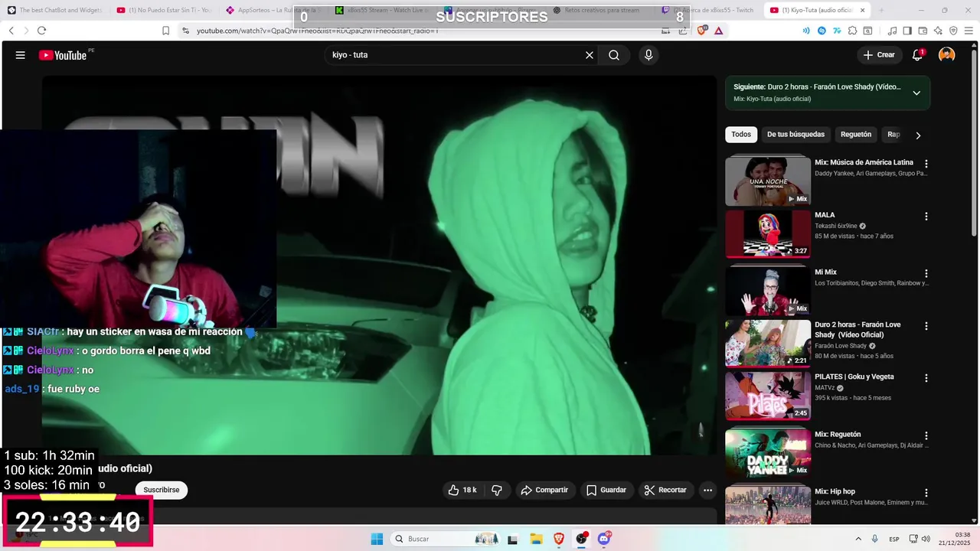Open options for PILATES Goku y Vegeta
This screenshot has width=980, height=551.
[x=926, y=378]
